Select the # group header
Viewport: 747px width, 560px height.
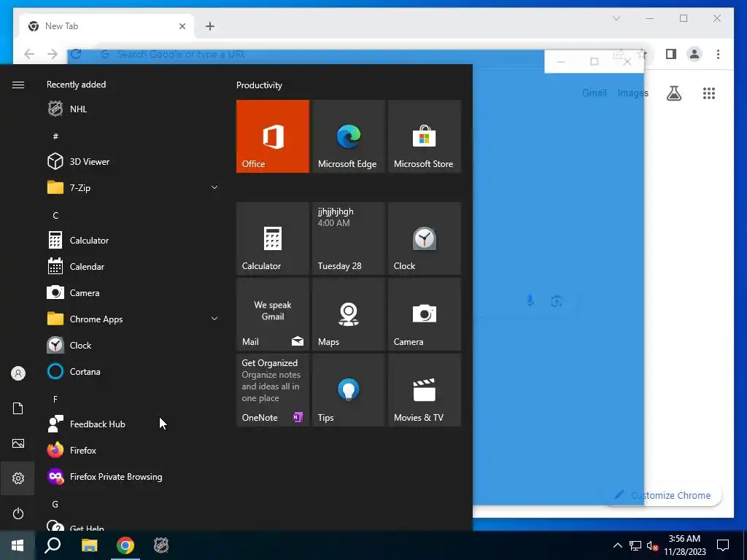pyautogui.click(x=55, y=136)
